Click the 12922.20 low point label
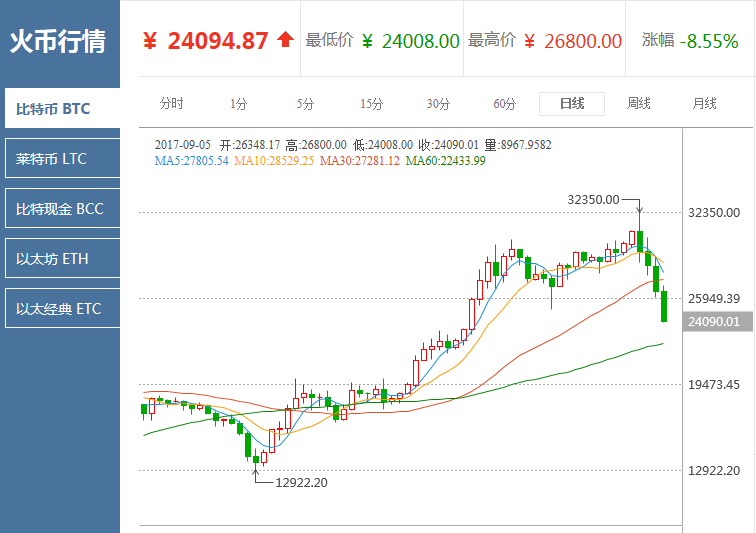 [301, 482]
